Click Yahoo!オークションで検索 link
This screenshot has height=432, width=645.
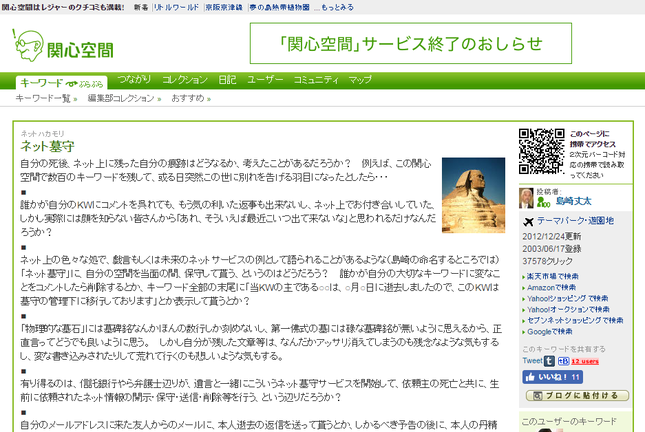pos(568,309)
